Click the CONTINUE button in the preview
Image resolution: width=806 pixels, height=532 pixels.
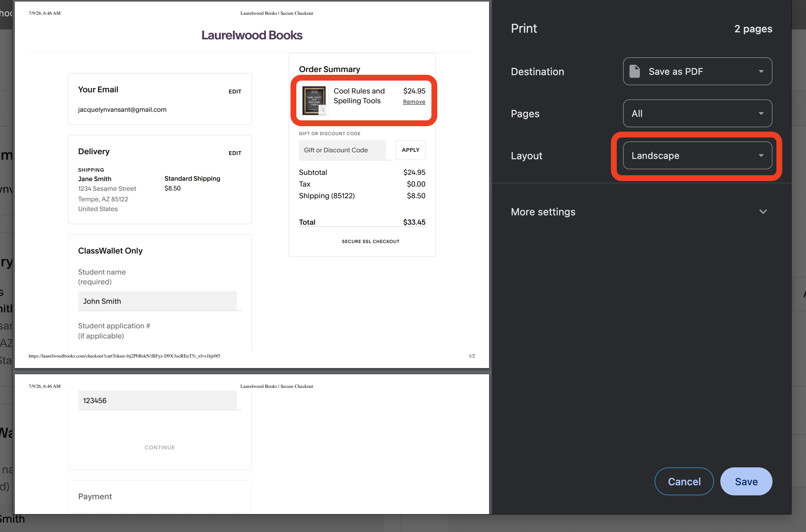point(160,447)
